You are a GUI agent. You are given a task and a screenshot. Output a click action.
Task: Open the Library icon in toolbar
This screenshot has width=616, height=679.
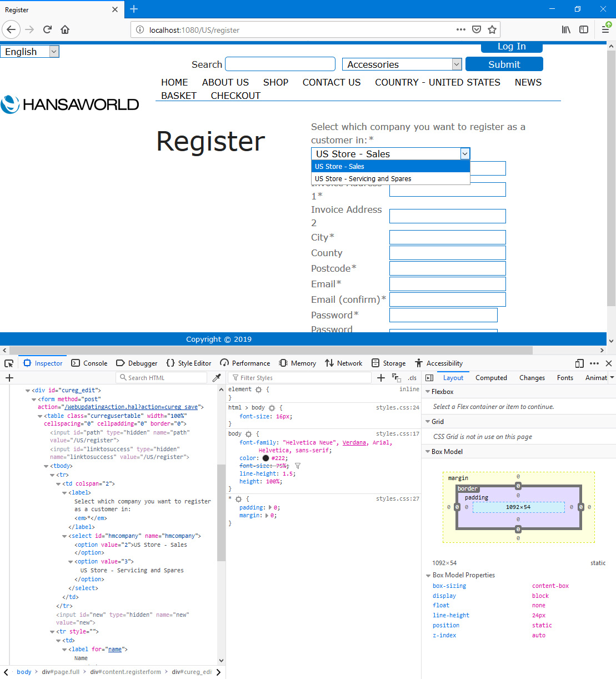click(566, 29)
